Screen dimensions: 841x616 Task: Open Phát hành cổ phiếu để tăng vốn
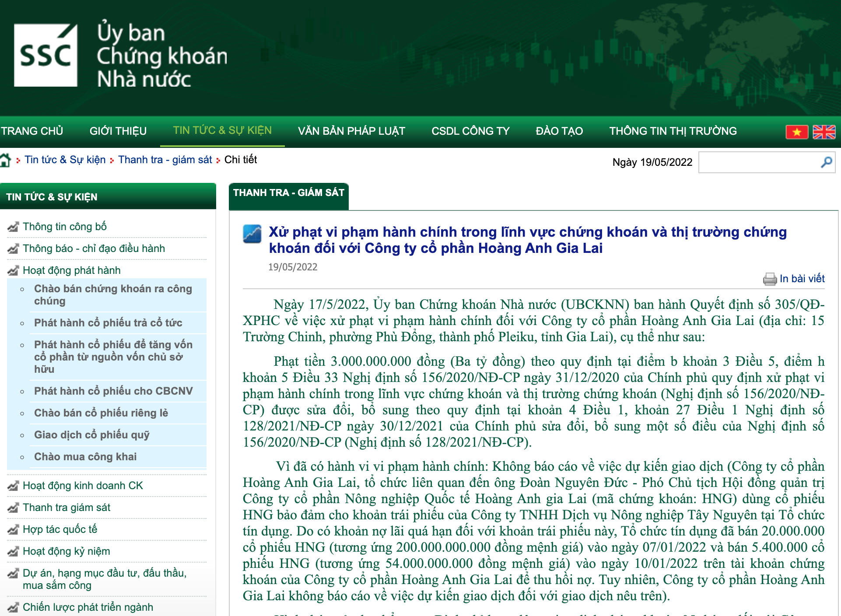pos(113,357)
